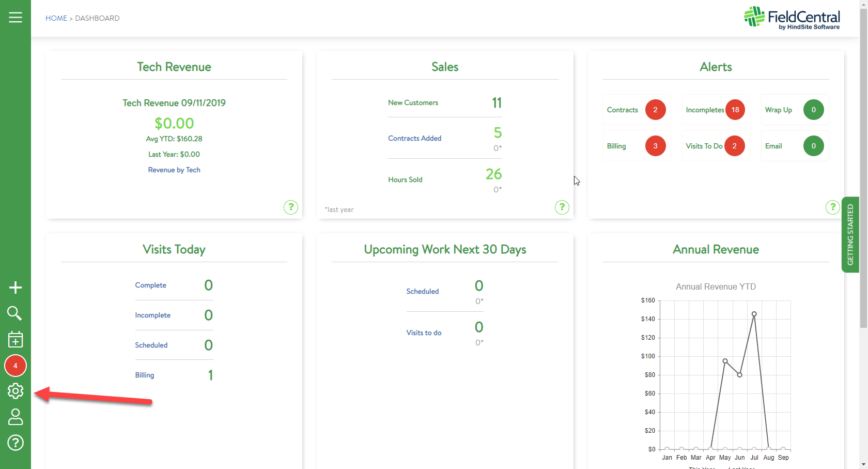Click the Revenue by Tech link
This screenshot has height=469, width=868.
click(x=174, y=170)
